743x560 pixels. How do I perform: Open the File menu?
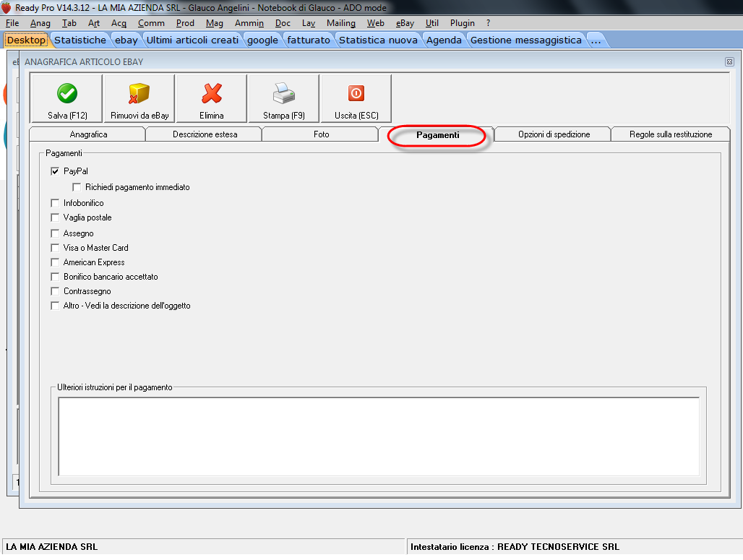(x=12, y=23)
